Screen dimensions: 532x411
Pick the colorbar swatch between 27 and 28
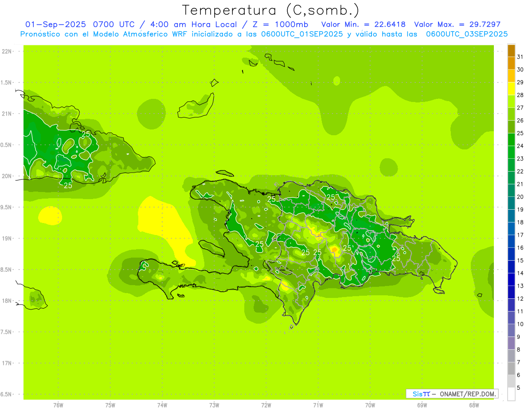tap(511, 102)
